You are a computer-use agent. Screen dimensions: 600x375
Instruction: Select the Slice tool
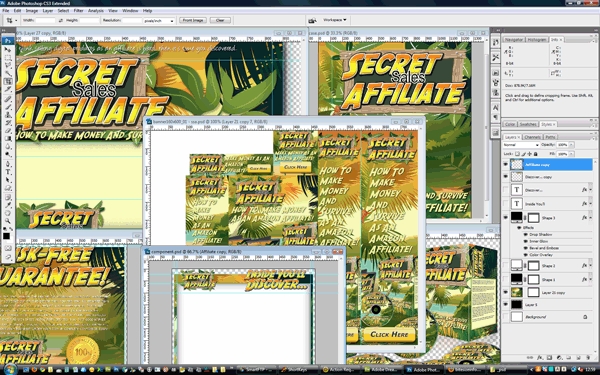[8, 89]
